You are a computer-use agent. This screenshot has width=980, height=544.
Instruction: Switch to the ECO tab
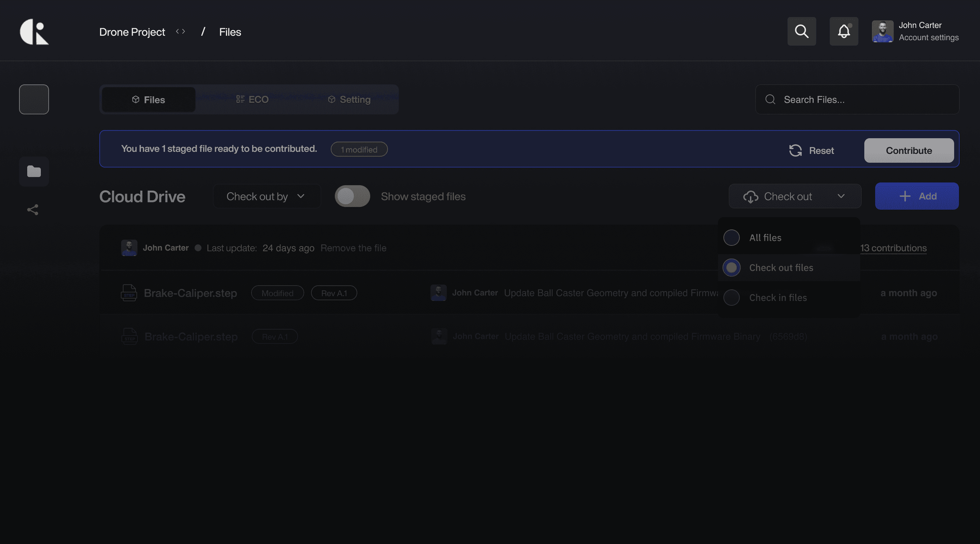(x=252, y=99)
